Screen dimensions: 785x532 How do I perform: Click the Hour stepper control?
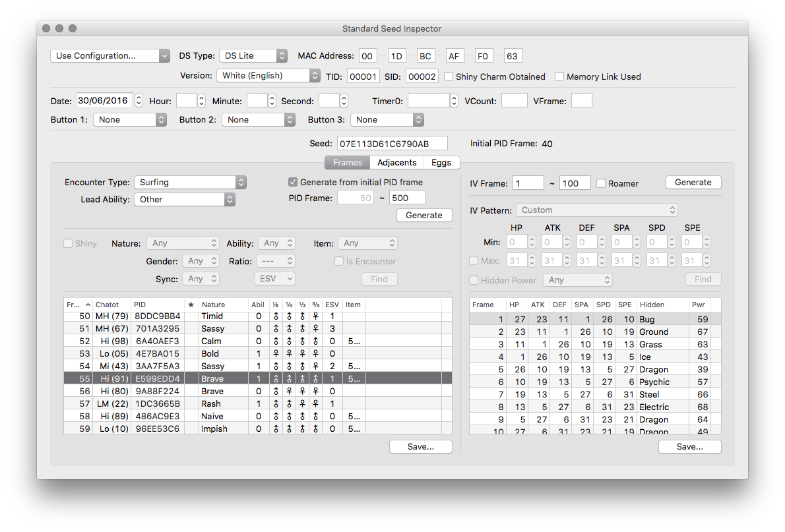click(x=202, y=101)
